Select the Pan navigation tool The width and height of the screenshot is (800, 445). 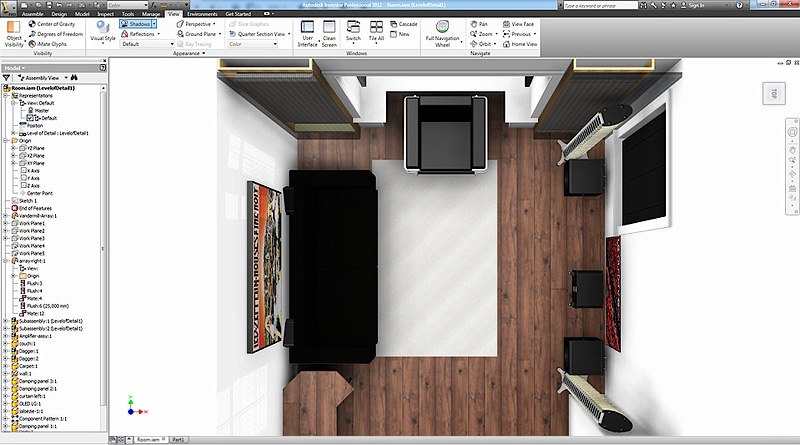coord(478,23)
